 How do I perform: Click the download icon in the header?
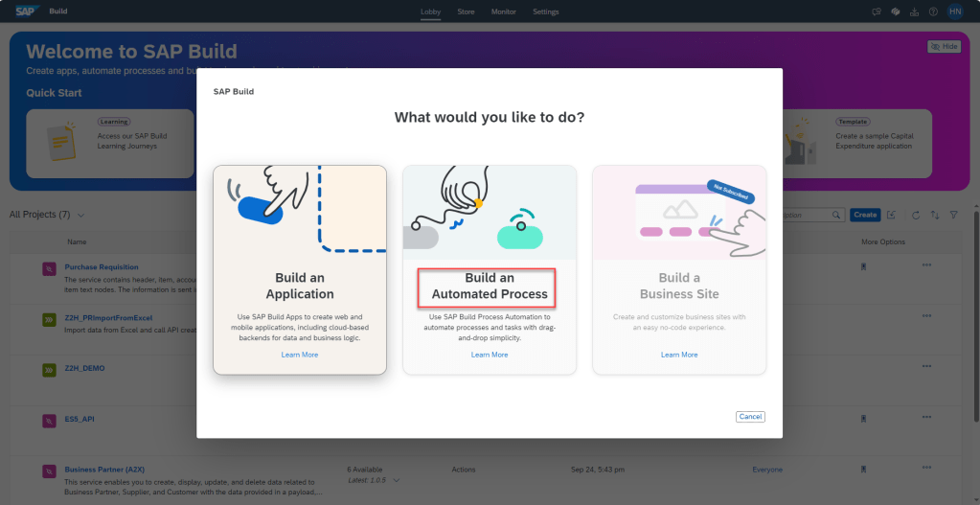(x=914, y=11)
